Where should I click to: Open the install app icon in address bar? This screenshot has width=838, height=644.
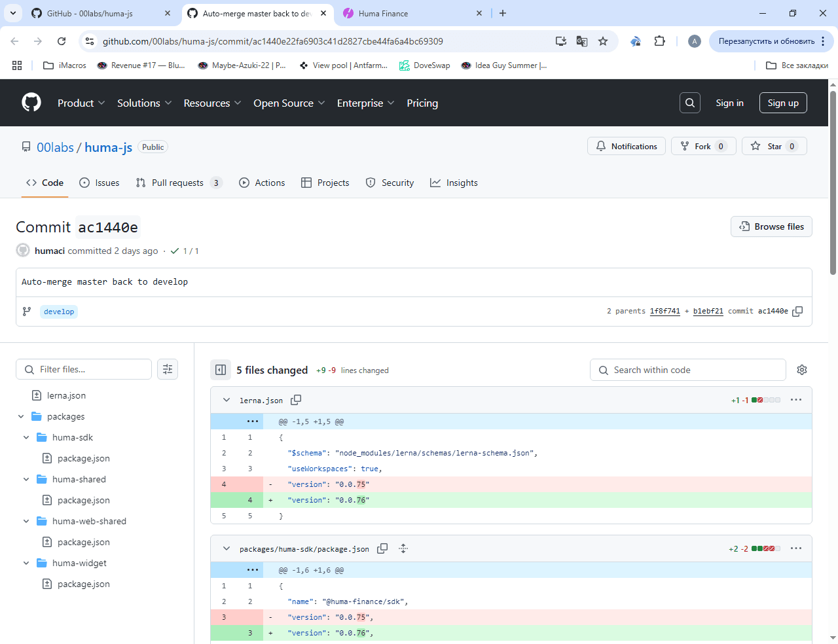(x=561, y=41)
